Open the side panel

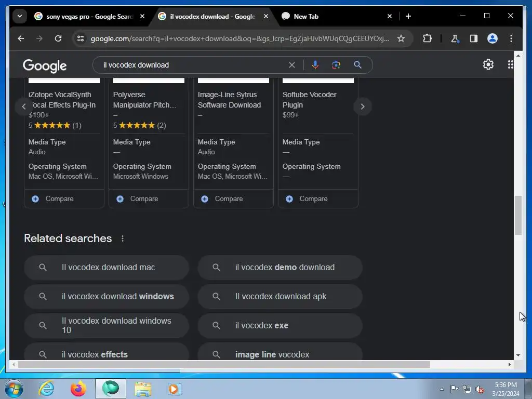point(474,38)
